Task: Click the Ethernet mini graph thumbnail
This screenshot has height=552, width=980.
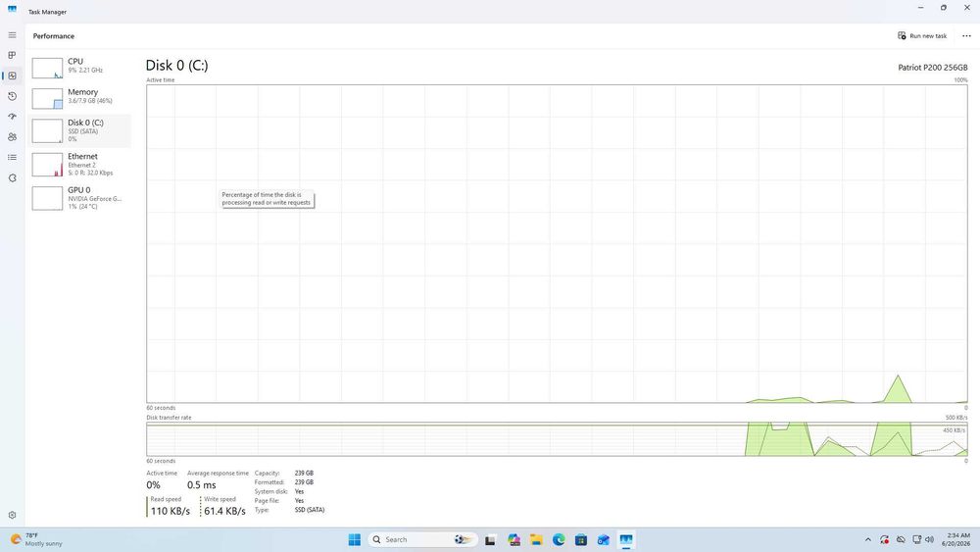Action: coord(47,165)
